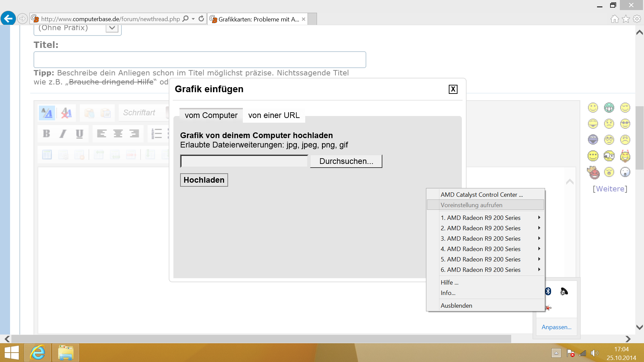This screenshot has width=644, height=362.
Task: Click the Italic formatting icon
Action: coord(63,134)
